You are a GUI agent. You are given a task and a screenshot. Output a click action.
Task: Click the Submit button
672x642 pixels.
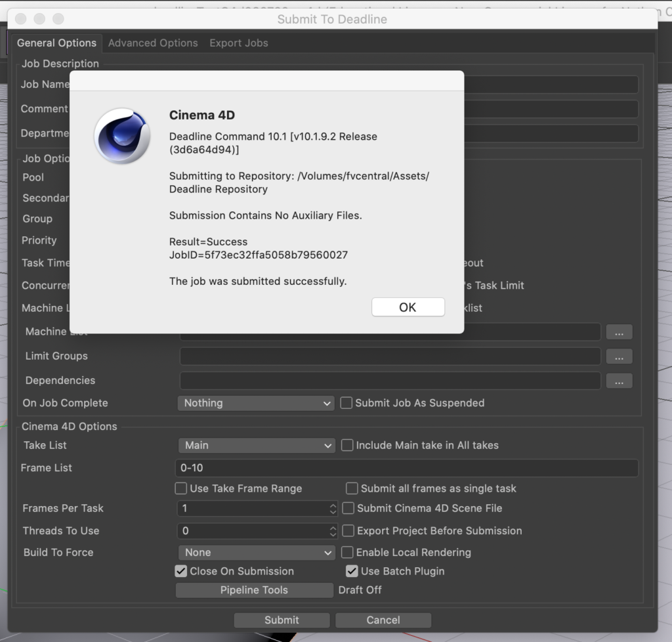coord(282,620)
